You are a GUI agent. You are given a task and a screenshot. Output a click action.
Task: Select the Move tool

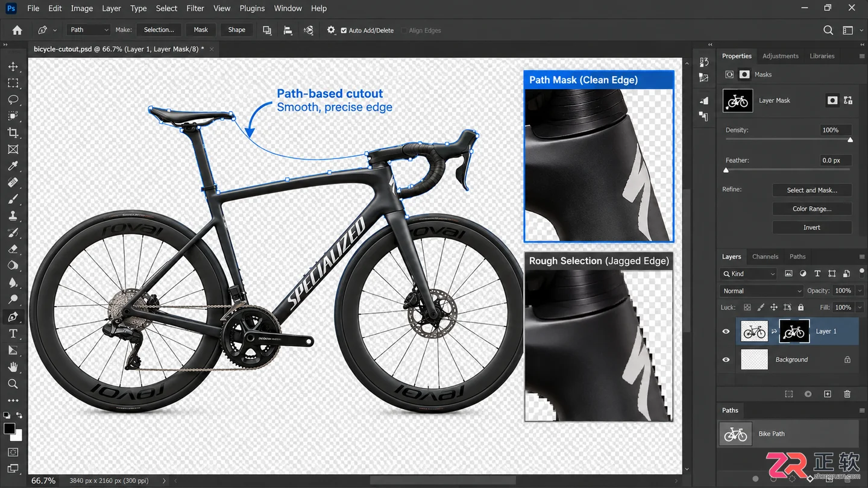tap(13, 66)
